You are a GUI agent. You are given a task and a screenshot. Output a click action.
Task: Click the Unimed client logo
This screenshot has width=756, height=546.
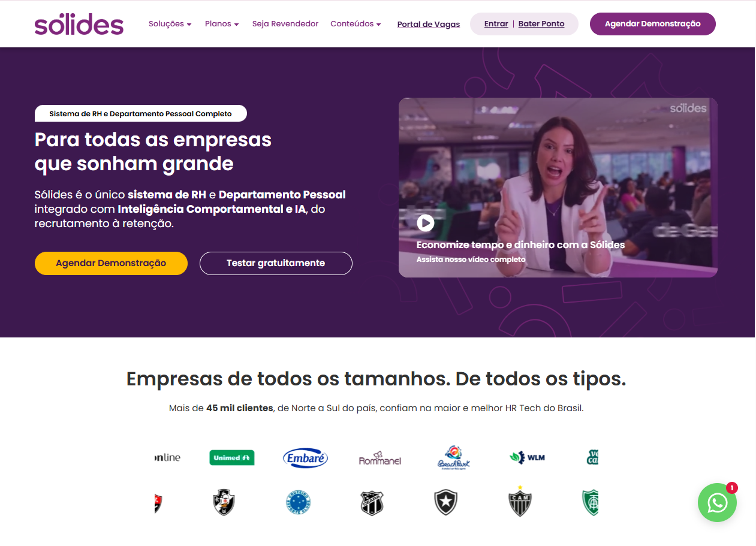tap(232, 458)
